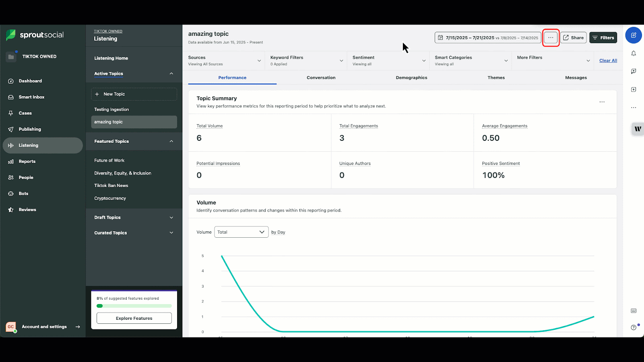Viewport: 644px width, 362px height.
Task: Click the Publishing paper-plane icon
Action: pos(10,129)
